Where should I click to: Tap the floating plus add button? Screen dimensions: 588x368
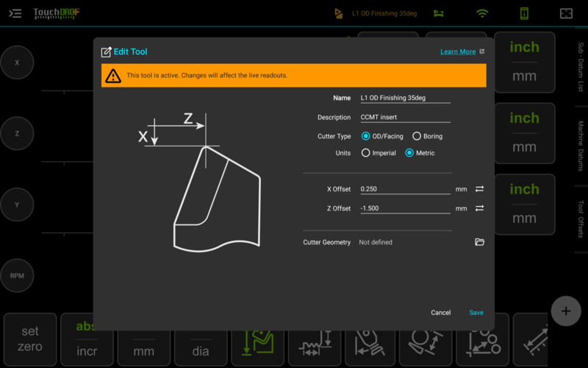click(566, 311)
